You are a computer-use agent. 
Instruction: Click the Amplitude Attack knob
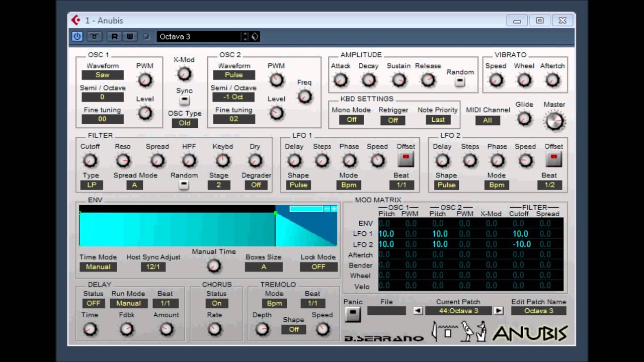pyautogui.click(x=341, y=79)
